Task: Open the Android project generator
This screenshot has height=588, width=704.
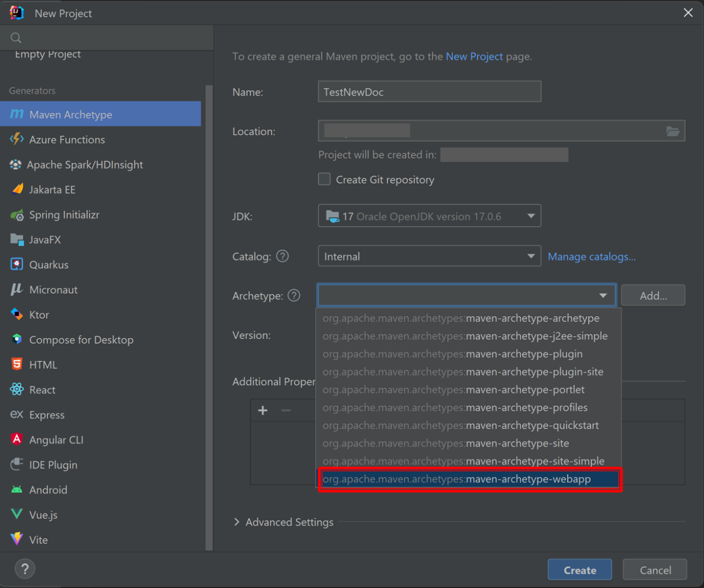Action: pyautogui.click(x=50, y=489)
